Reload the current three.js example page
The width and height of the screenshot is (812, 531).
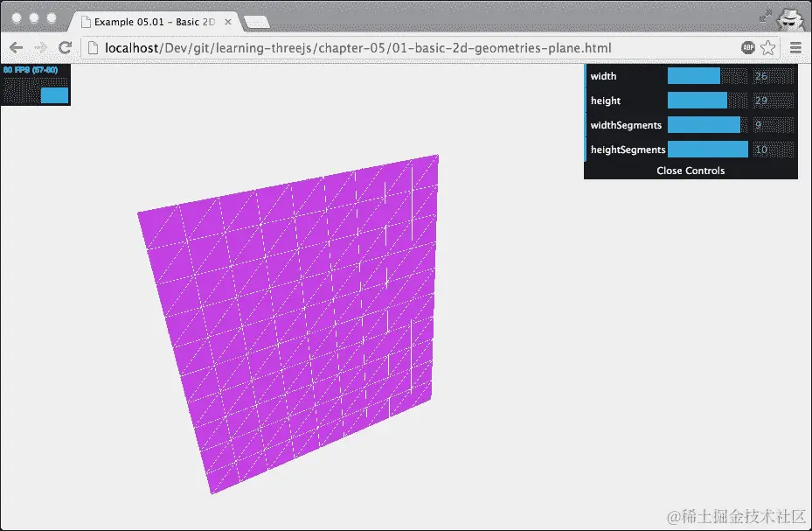[65, 47]
